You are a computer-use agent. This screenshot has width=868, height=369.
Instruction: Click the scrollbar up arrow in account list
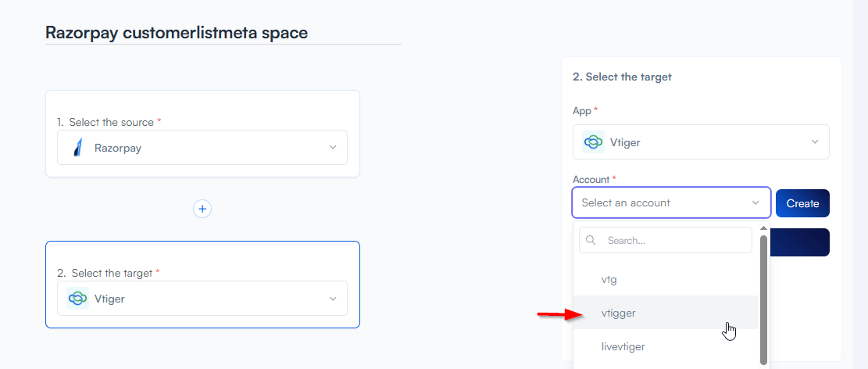[763, 229]
